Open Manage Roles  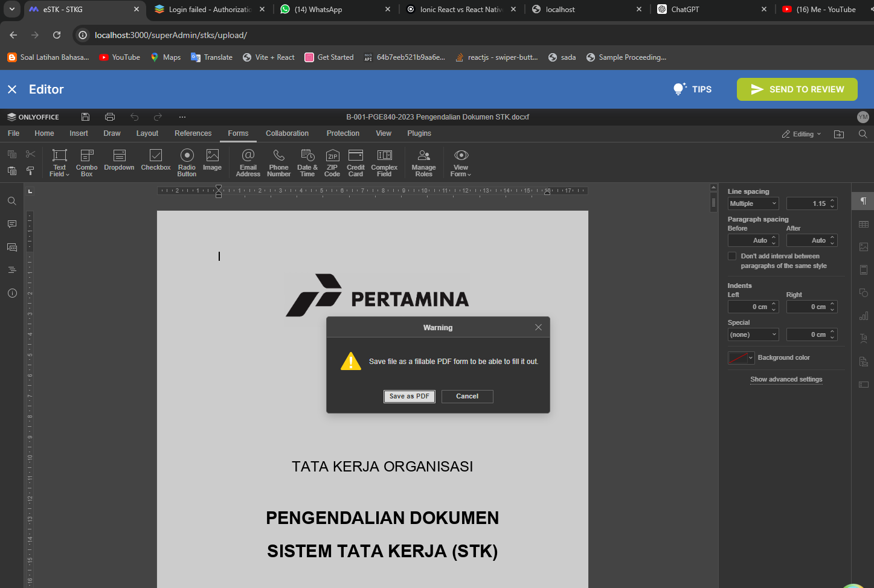pyautogui.click(x=424, y=162)
